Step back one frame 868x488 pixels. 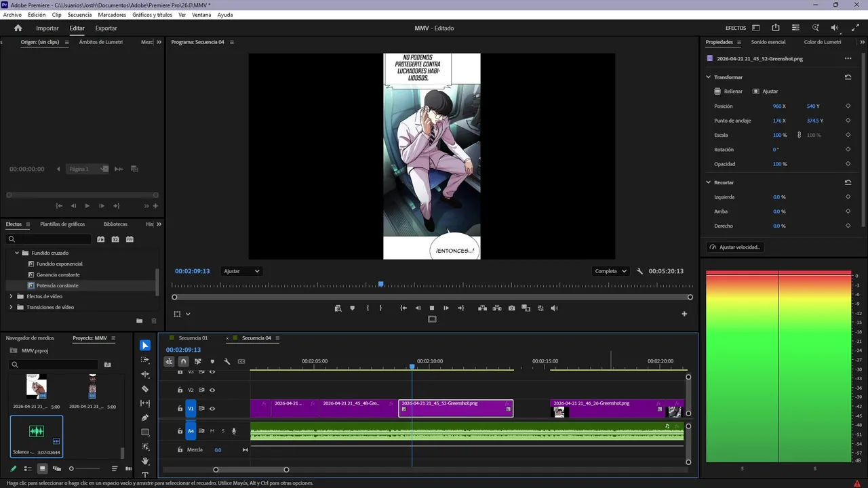point(418,308)
